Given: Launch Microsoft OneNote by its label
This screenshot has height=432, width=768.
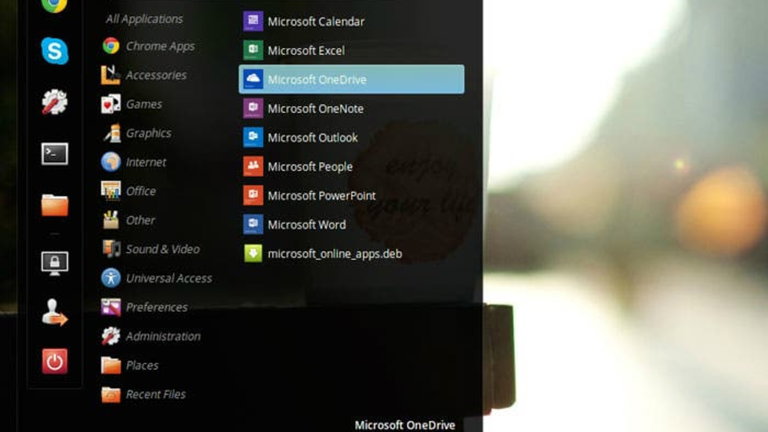Looking at the screenshot, I should [x=315, y=108].
